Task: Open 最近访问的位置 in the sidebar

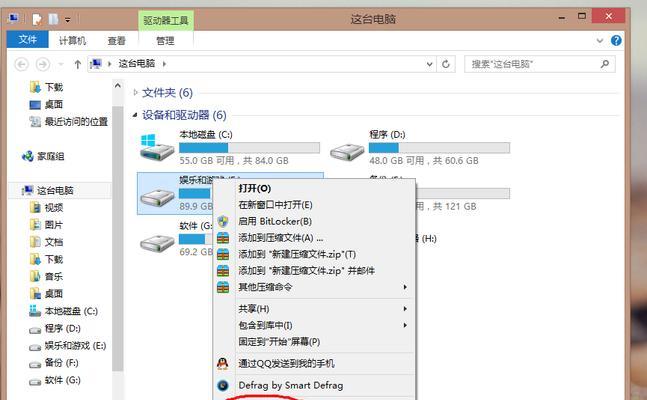Action: tap(76, 122)
